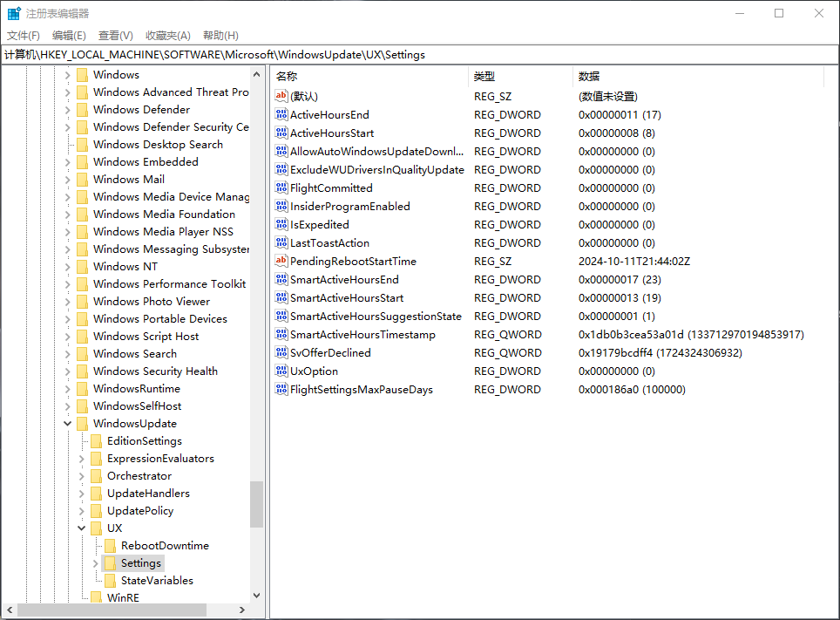Select the EditionSettings tree item
This screenshot has width=840, height=620.
tap(144, 441)
